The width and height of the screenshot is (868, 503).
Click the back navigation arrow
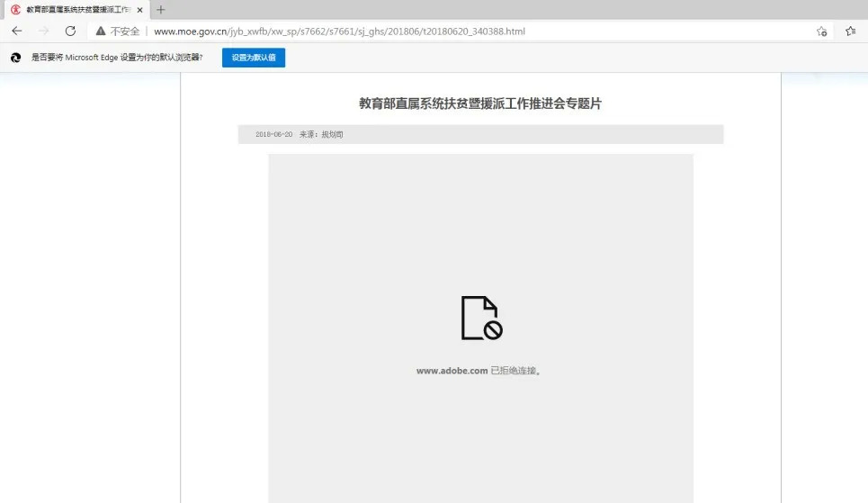pyautogui.click(x=16, y=31)
